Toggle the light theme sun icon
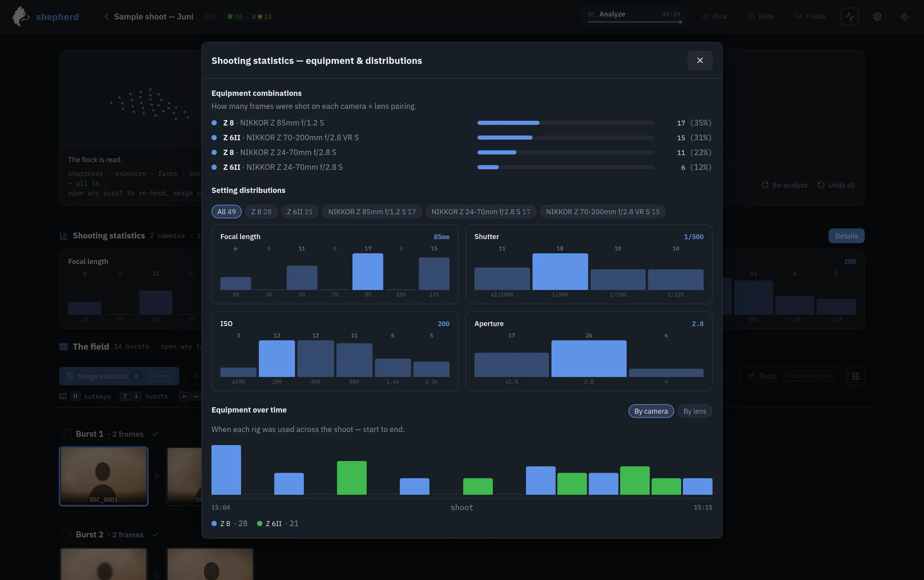Screen dimensions: 924x580 pos(904,16)
